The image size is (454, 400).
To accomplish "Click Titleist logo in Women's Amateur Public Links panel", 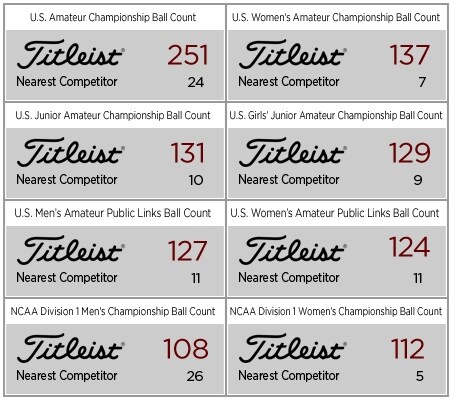I will (x=293, y=250).
